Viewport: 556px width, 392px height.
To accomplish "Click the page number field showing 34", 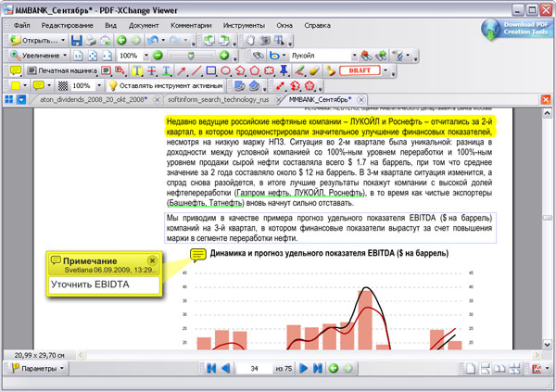I will click(x=254, y=369).
